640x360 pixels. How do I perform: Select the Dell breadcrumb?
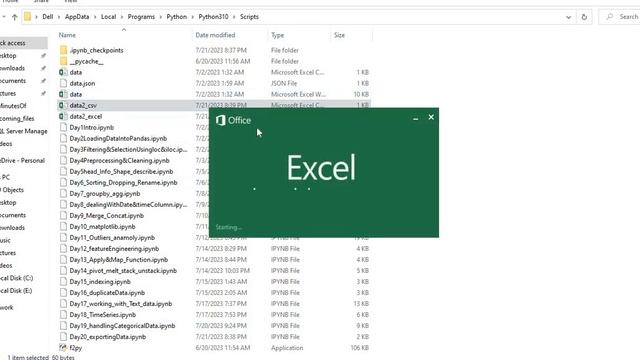click(x=48, y=17)
